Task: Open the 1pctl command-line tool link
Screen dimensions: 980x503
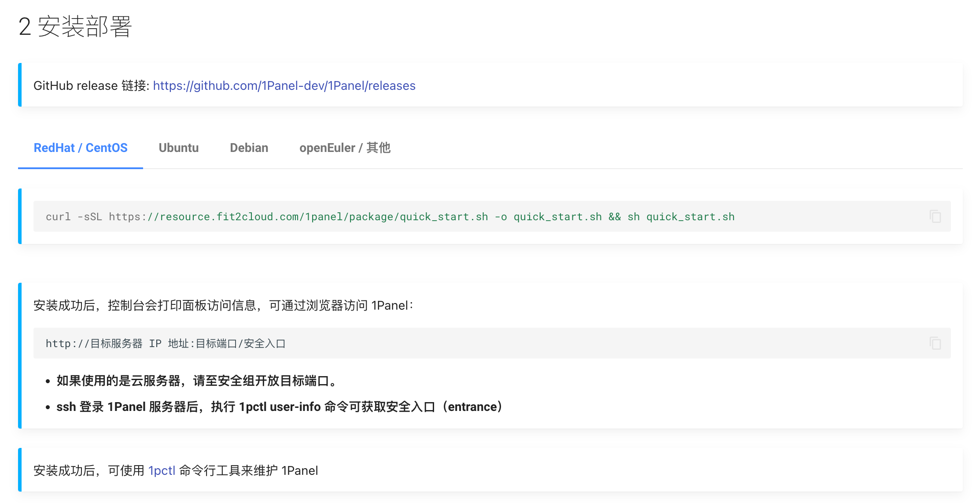Action: pyautogui.click(x=162, y=470)
